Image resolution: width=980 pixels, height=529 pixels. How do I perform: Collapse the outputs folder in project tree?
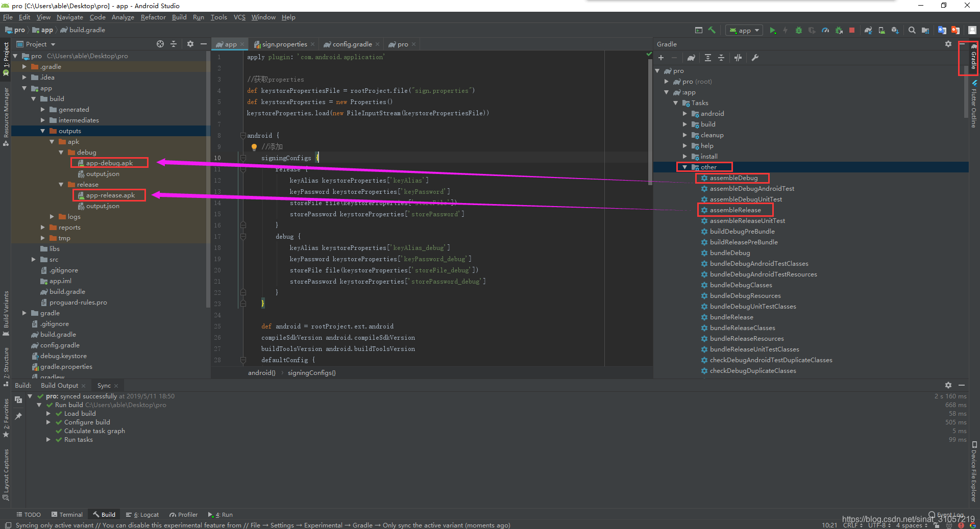[x=43, y=131]
